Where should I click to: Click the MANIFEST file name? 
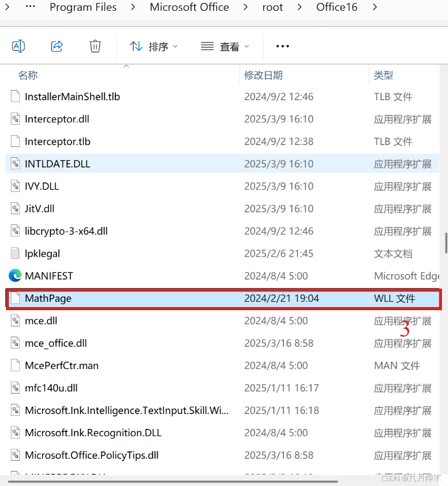pyautogui.click(x=49, y=276)
